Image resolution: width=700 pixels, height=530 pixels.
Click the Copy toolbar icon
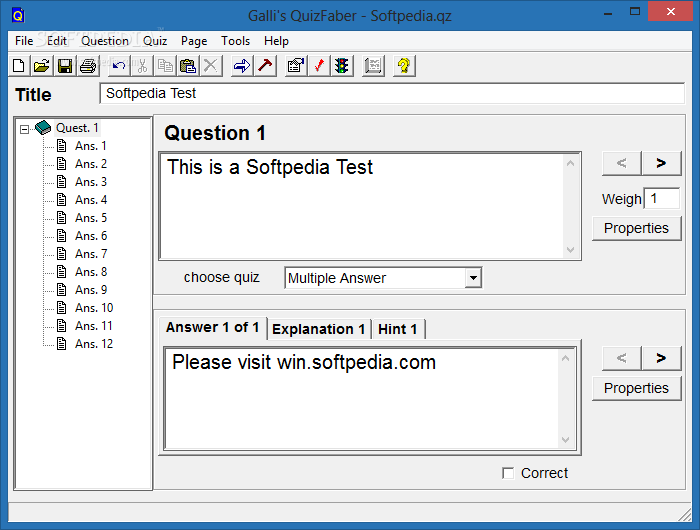click(165, 66)
